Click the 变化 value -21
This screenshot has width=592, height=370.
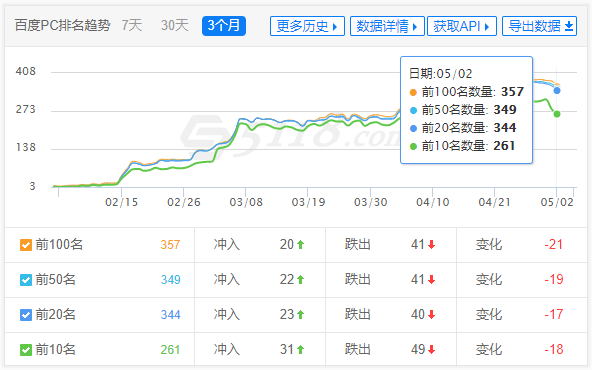[x=553, y=245]
